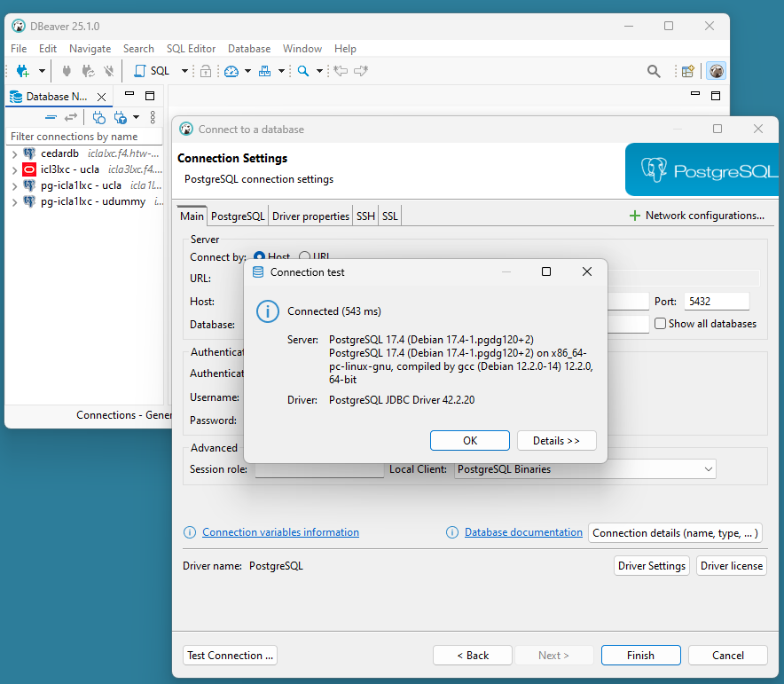This screenshot has width=784, height=684.
Task: Click the blue magnifier search icon in toolbar
Action: tap(303, 71)
